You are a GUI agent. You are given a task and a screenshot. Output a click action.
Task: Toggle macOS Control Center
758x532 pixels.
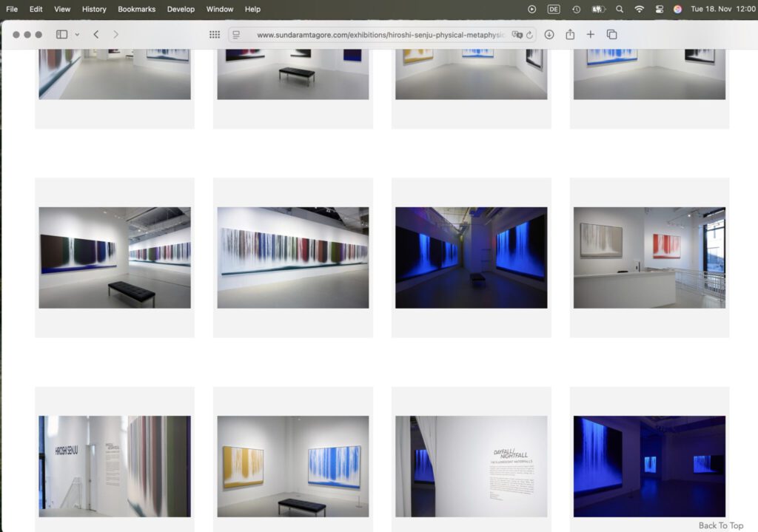[658, 9]
